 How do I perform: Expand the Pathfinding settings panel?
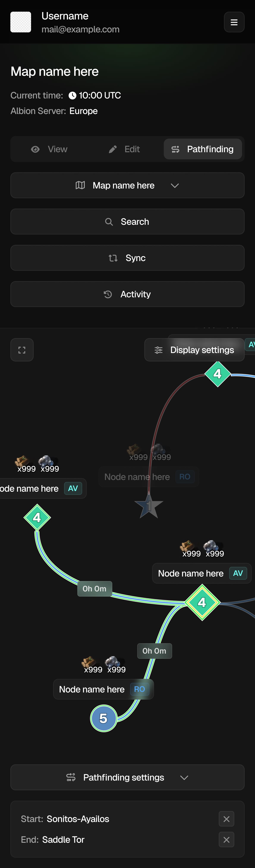point(127,777)
